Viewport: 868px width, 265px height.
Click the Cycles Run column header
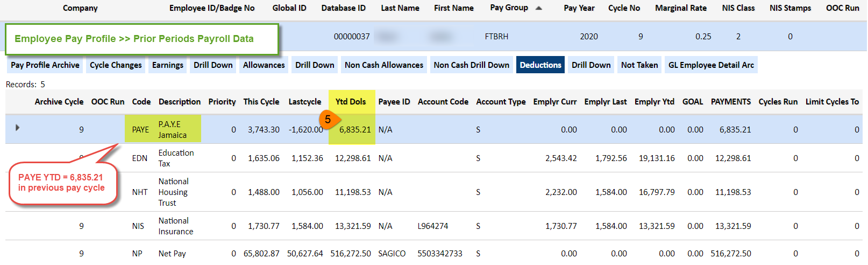778,102
